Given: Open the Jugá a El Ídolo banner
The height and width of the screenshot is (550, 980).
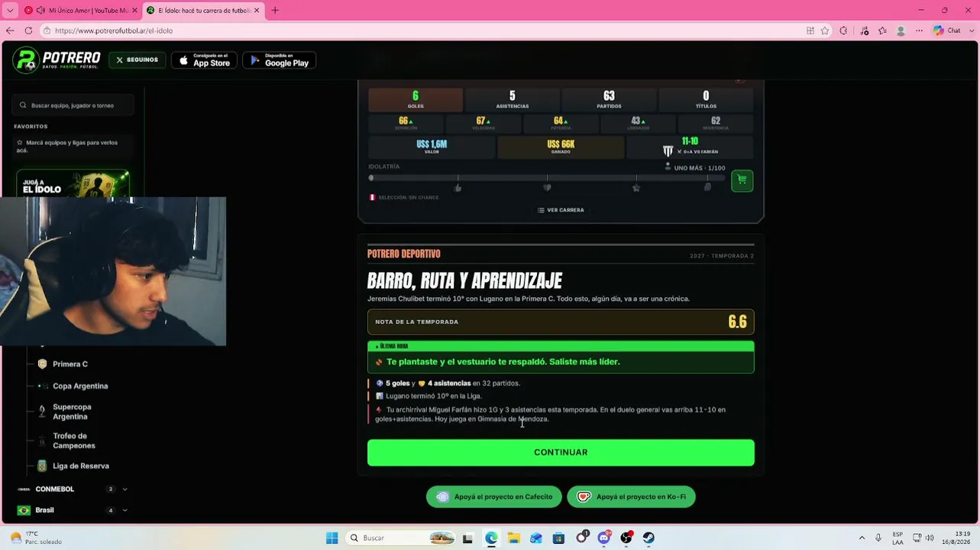Looking at the screenshot, I should [x=73, y=184].
